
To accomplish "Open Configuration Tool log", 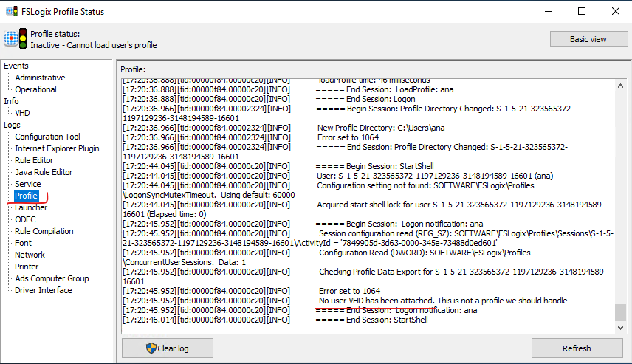I will [x=47, y=137].
